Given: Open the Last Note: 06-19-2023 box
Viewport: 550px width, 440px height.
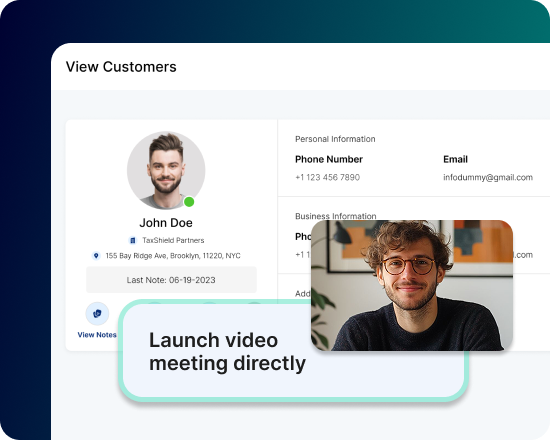Looking at the screenshot, I should pos(171,280).
